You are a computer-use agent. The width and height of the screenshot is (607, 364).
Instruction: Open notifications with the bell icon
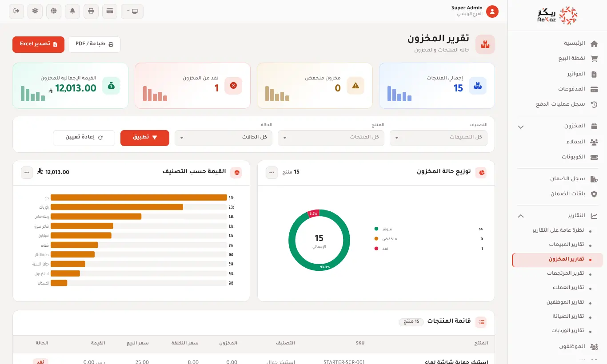pos(72,11)
